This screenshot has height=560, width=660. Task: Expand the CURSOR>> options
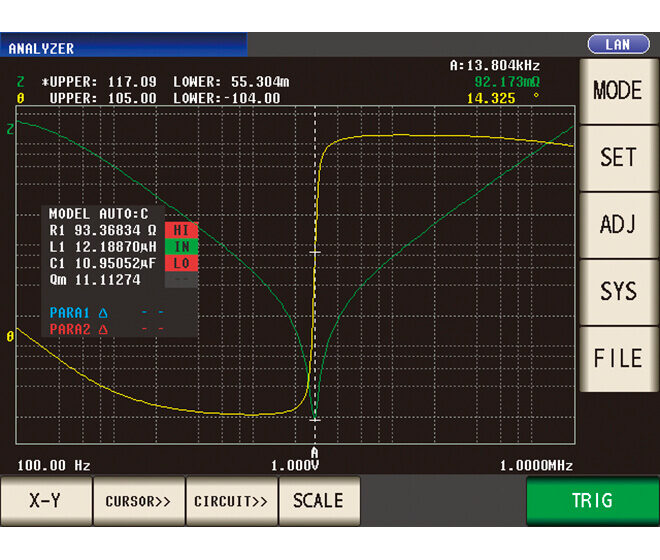[138, 501]
